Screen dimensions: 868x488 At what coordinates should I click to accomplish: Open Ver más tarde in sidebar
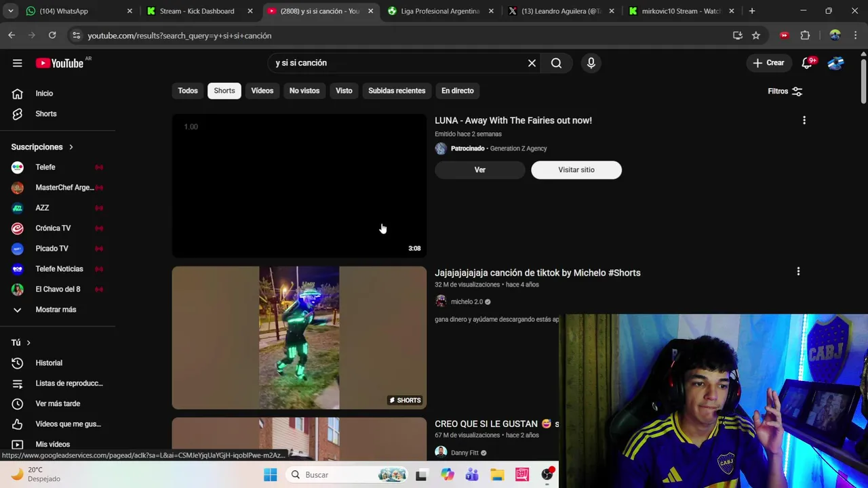click(x=58, y=404)
